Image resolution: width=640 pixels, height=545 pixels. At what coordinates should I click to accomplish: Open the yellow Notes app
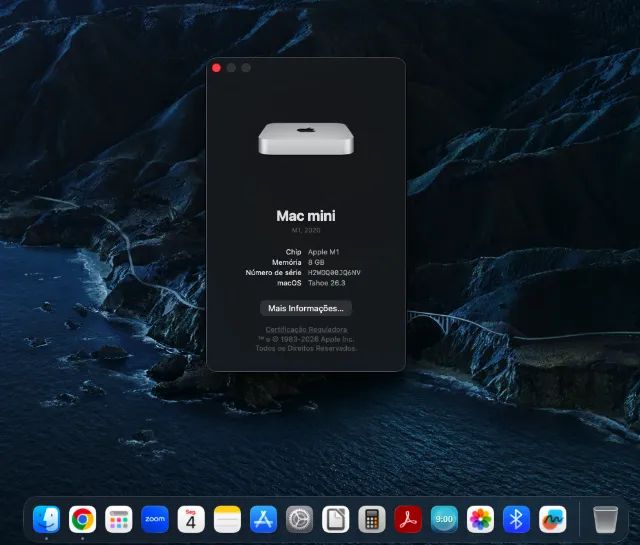click(227, 519)
